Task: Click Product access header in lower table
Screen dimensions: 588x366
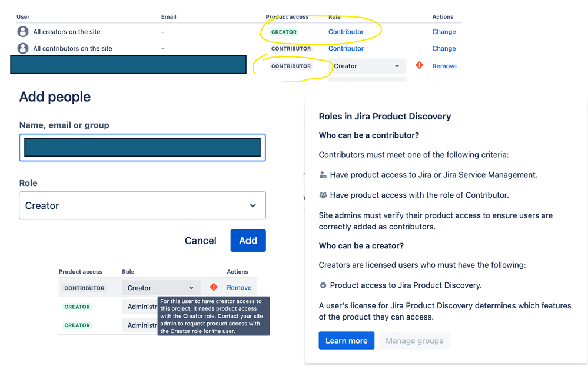Action: [80, 272]
